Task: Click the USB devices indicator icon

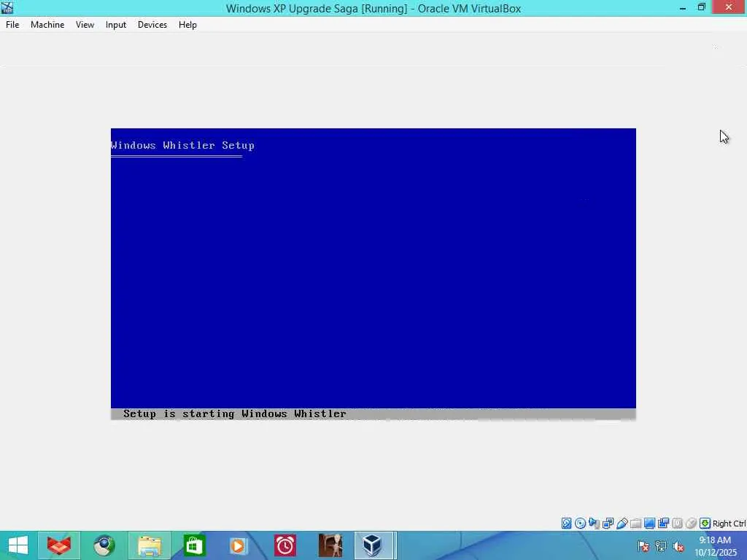Action: [622, 524]
